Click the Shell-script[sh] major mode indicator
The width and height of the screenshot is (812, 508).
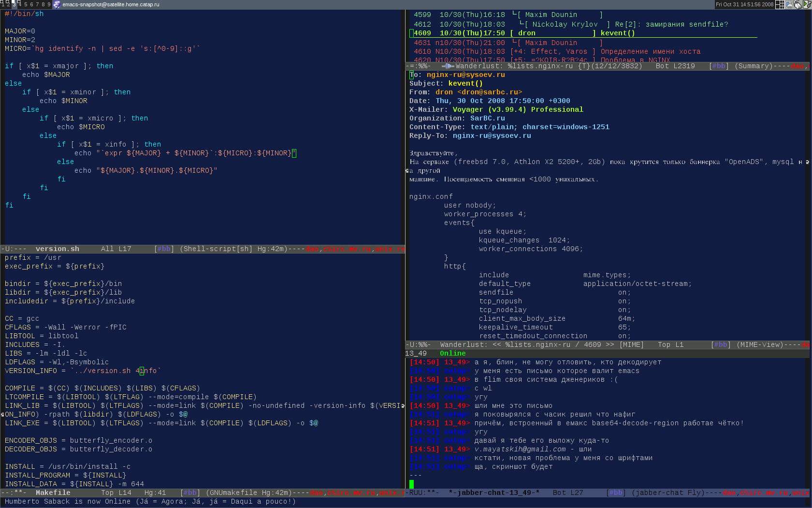[216, 249]
